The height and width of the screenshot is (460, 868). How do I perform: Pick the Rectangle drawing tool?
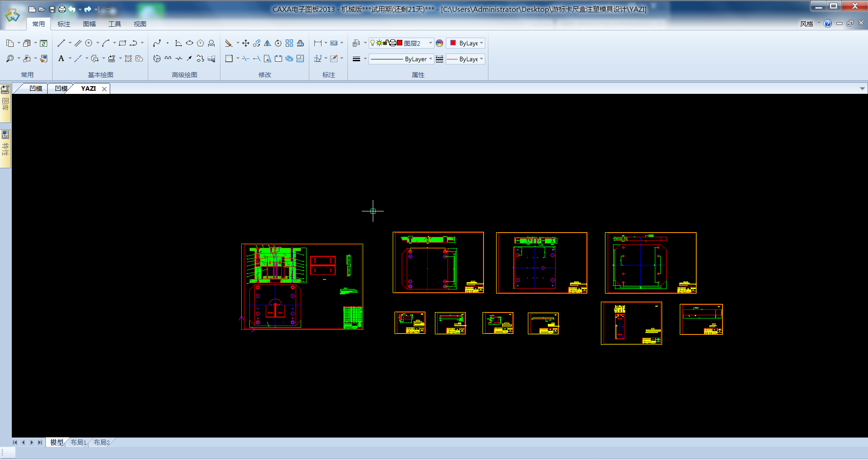[x=122, y=43]
